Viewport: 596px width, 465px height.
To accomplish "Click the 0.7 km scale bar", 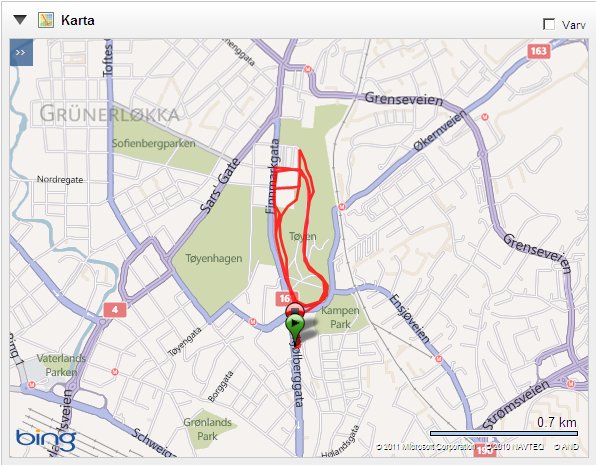I will pos(504,433).
